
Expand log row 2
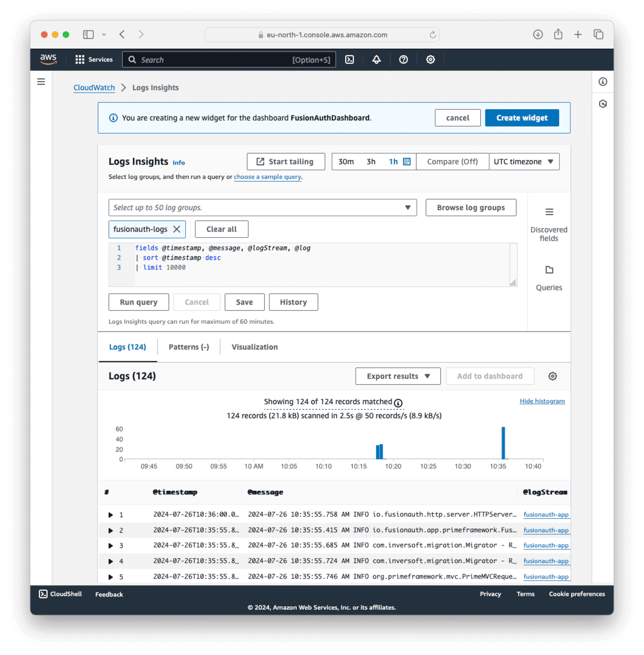[111, 530]
